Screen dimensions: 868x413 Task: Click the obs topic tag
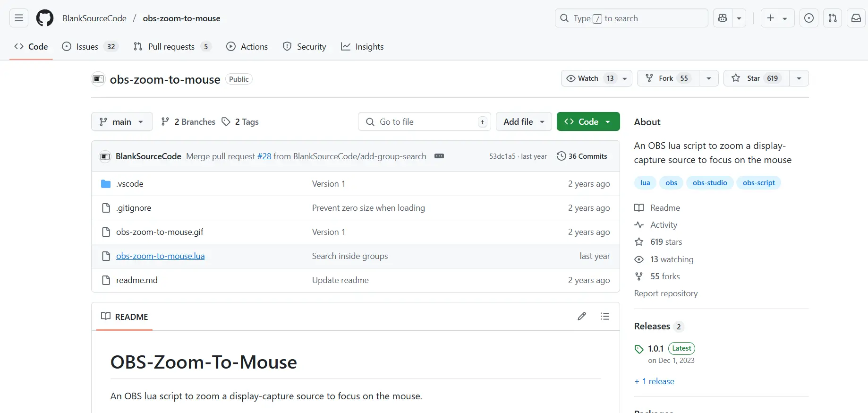point(672,183)
